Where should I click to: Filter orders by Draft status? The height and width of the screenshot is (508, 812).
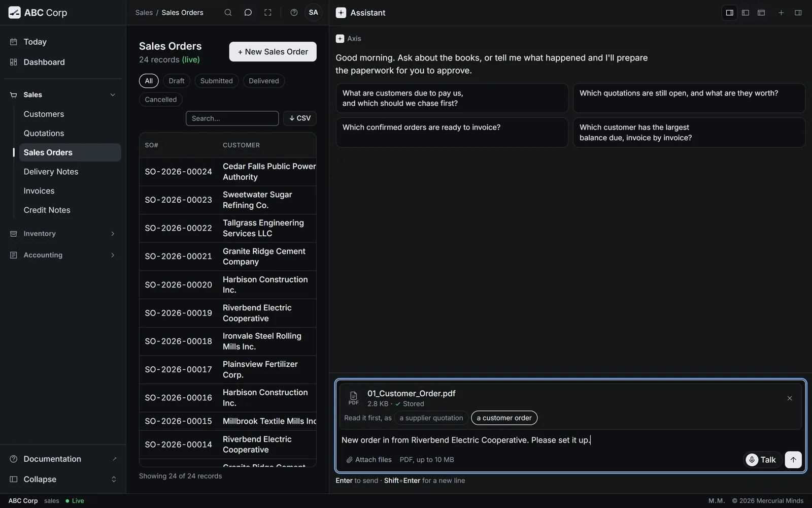[x=177, y=81]
